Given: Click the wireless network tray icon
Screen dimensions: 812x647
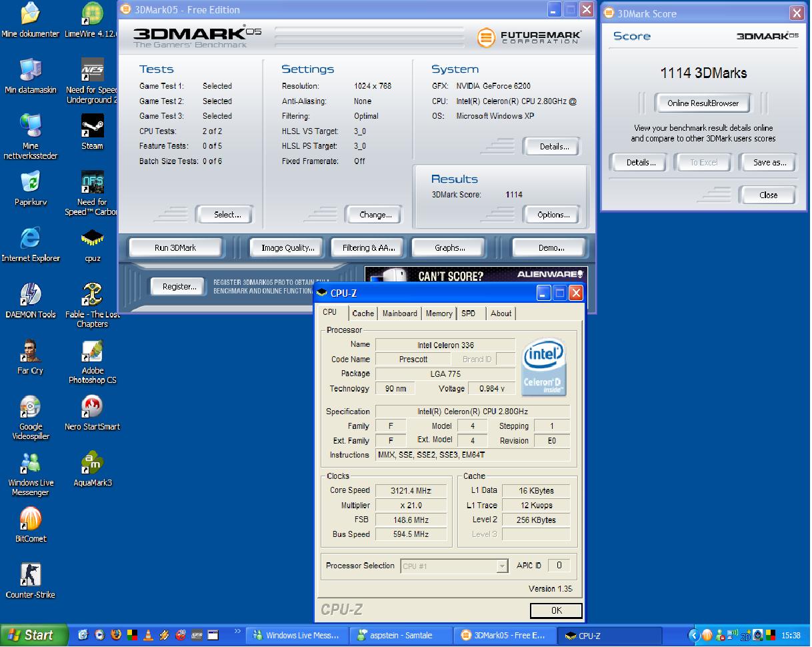Looking at the screenshot, I should [733, 635].
